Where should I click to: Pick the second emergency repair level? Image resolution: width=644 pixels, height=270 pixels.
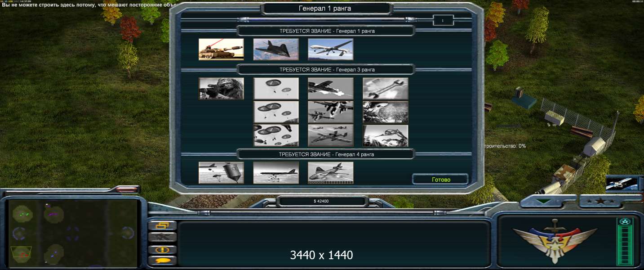click(x=386, y=112)
